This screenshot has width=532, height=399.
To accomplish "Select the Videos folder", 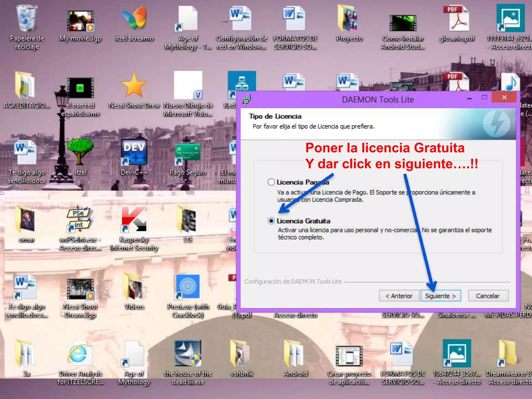I will (134, 291).
